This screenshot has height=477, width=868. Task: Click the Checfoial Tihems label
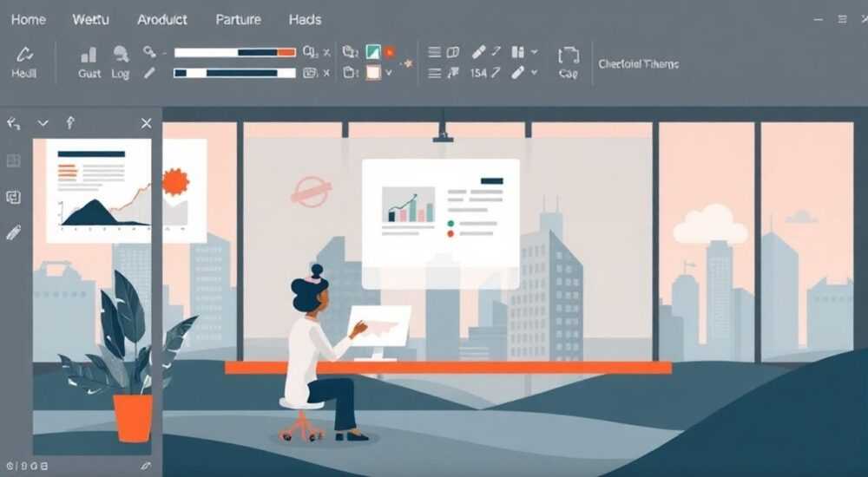coord(638,64)
